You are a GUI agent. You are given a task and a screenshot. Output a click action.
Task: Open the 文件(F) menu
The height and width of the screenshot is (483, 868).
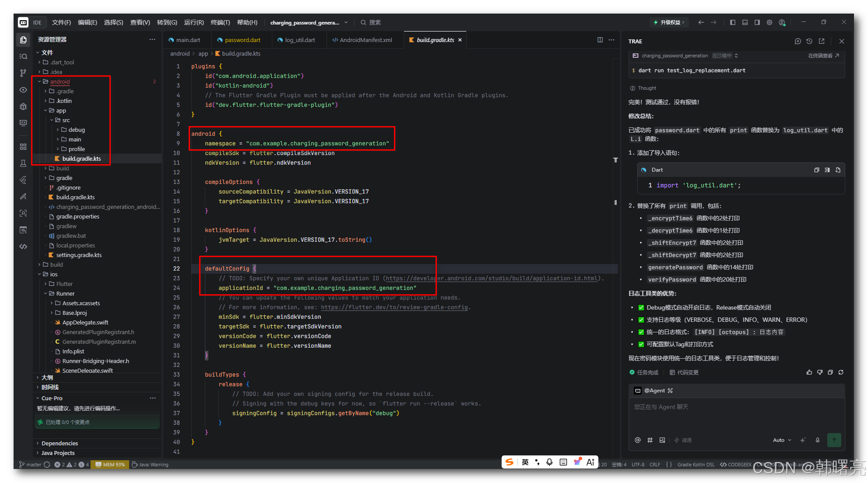pyautogui.click(x=61, y=22)
